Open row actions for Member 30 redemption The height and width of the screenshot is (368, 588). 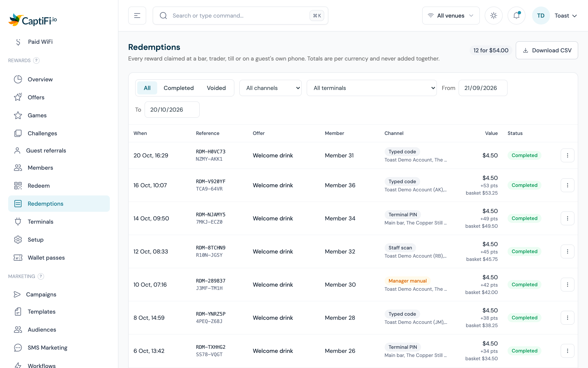tap(567, 285)
